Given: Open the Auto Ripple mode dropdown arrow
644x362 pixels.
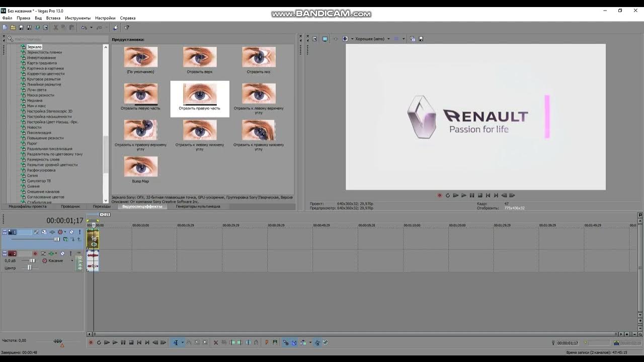Looking at the screenshot, I should (x=310, y=342).
